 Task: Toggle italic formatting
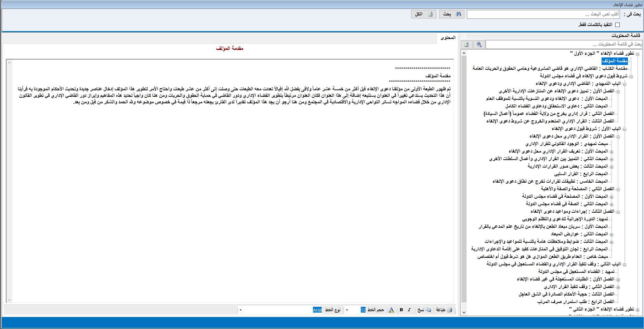point(409,310)
